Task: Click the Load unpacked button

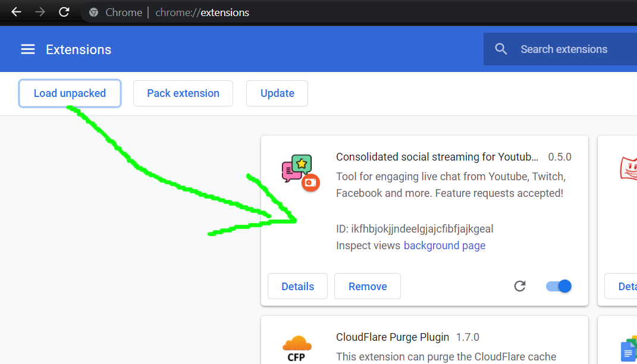Action: (70, 93)
